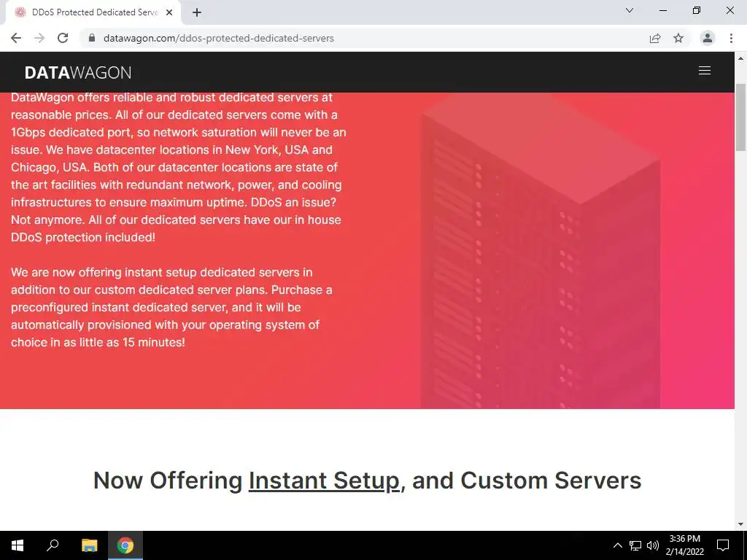Viewport: 747px width, 560px height.
Task: Restore down the Chrome window
Action: tap(697, 10)
